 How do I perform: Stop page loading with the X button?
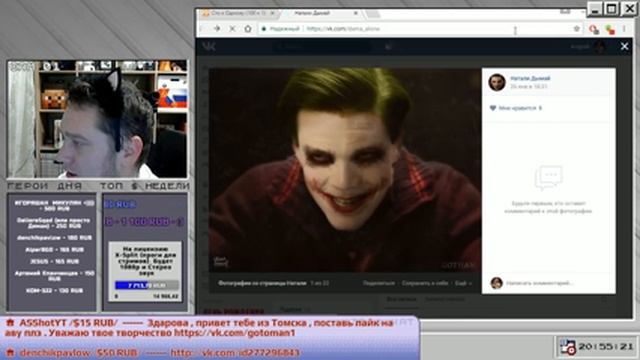pos(232,29)
